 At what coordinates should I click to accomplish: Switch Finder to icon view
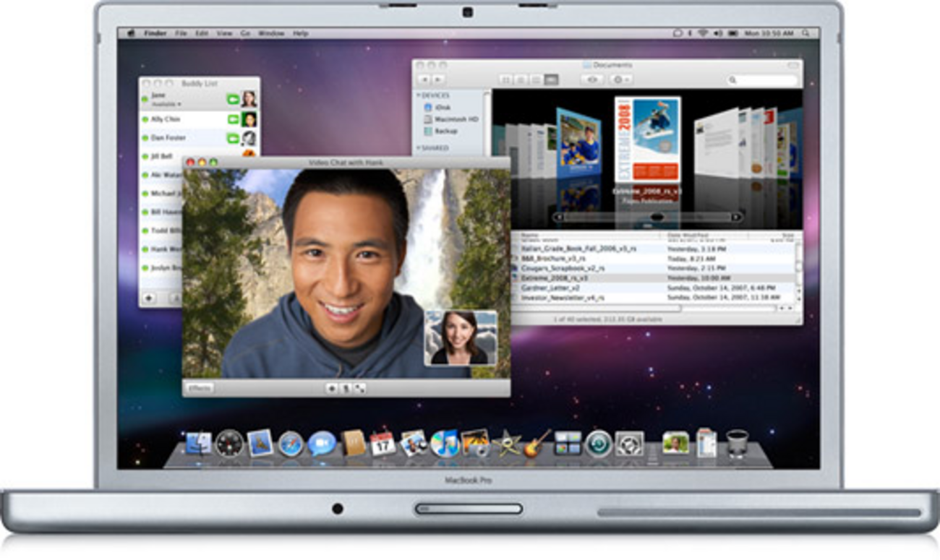pyautogui.click(x=506, y=79)
